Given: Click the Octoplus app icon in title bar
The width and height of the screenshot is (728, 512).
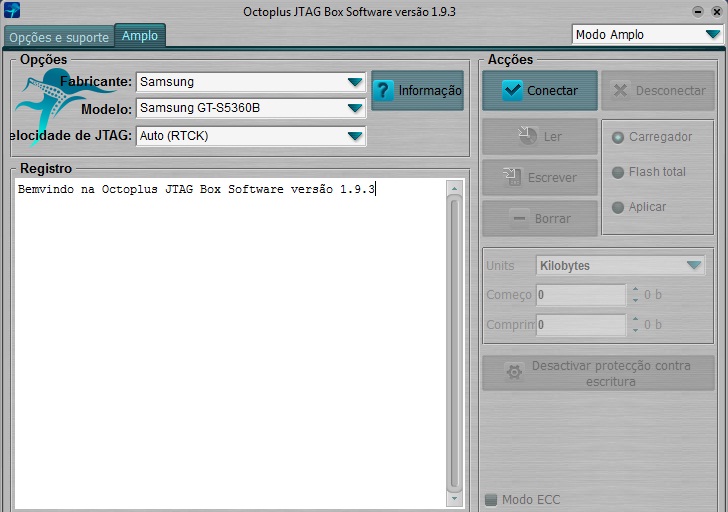Looking at the screenshot, I should (x=12, y=10).
